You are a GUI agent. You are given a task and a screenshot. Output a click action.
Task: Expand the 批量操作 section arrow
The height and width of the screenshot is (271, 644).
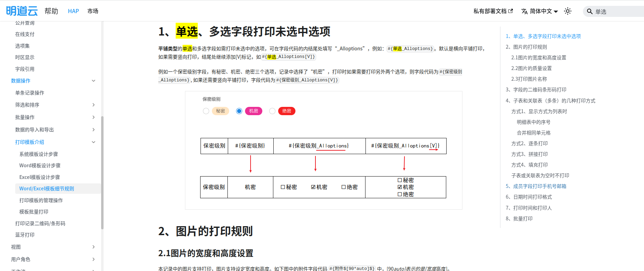coord(94,117)
